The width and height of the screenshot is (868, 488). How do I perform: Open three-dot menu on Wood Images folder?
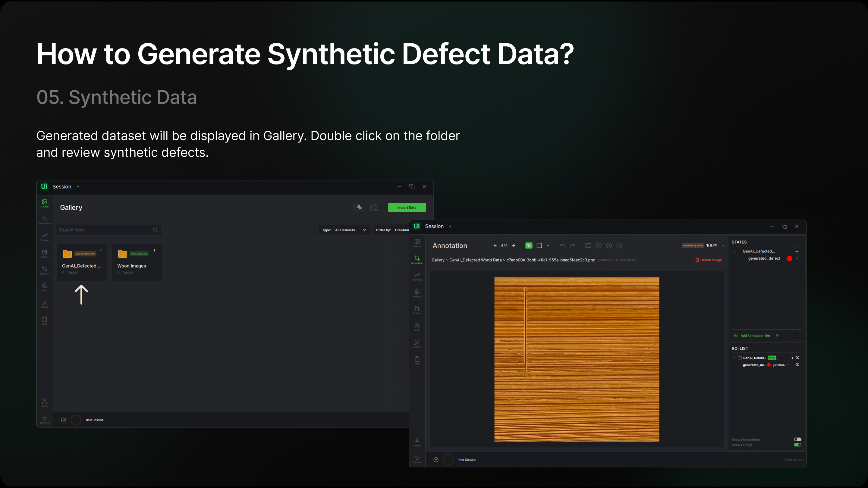tap(155, 251)
